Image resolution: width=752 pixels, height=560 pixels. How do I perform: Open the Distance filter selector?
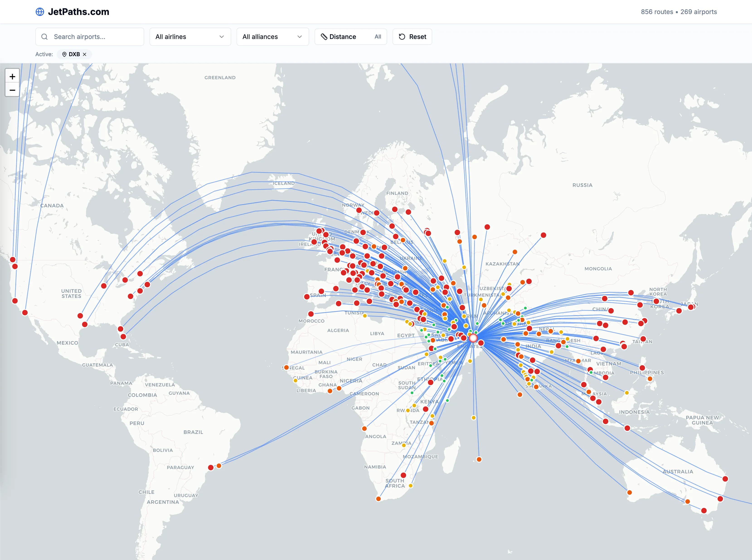351,37
